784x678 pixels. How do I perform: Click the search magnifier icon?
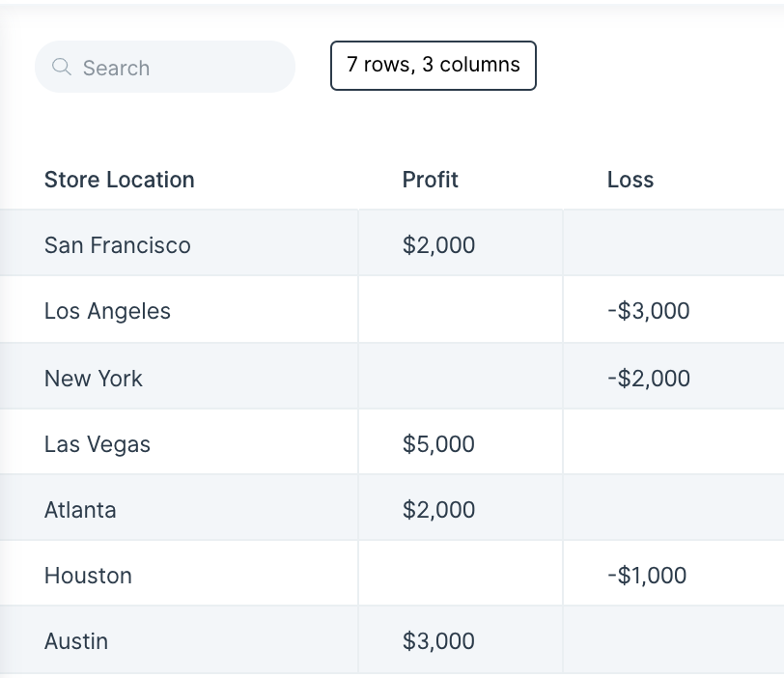pos(62,67)
